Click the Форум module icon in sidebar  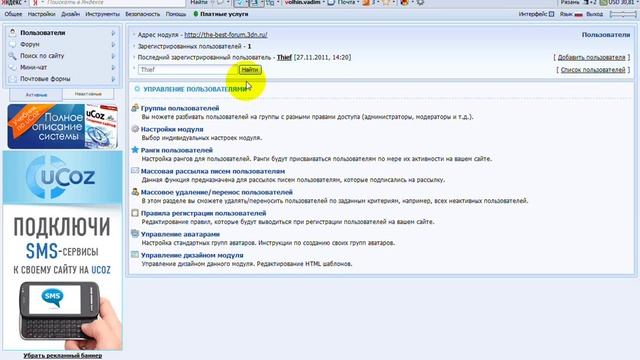(x=13, y=44)
